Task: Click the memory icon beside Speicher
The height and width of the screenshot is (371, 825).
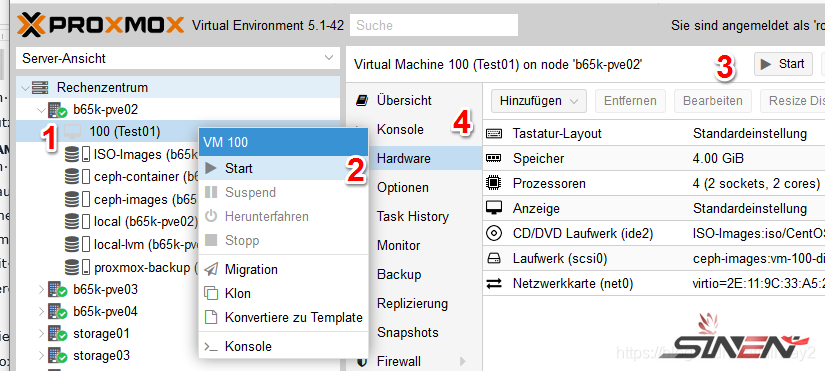Action: pyautogui.click(x=494, y=158)
